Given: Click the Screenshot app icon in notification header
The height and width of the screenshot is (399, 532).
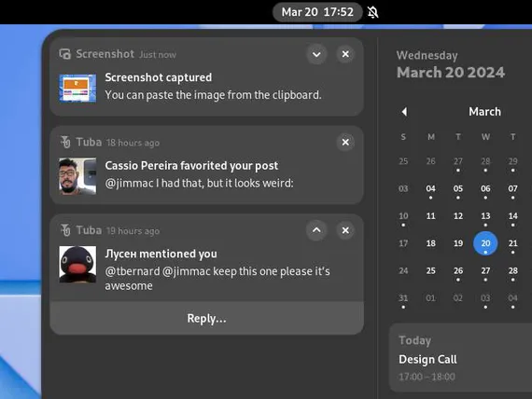Looking at the screenshot, I should coord(64,54).
